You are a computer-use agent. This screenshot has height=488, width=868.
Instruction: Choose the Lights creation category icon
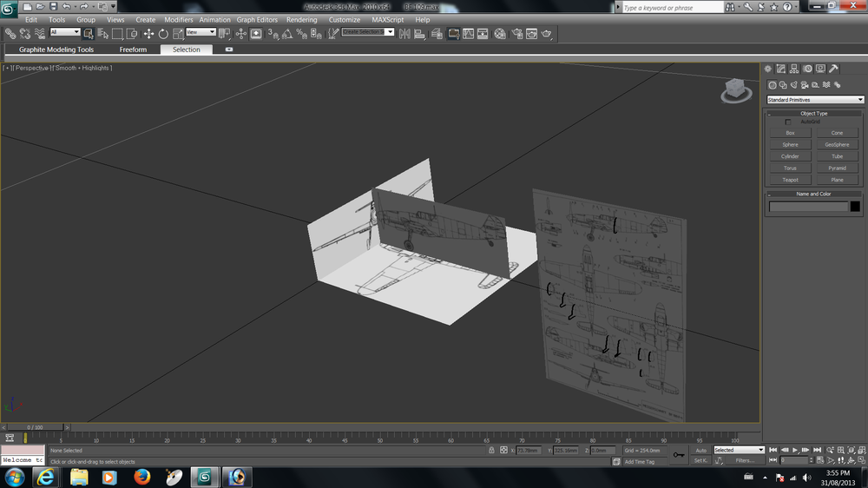pyautogui.click(x=794, y=85)
